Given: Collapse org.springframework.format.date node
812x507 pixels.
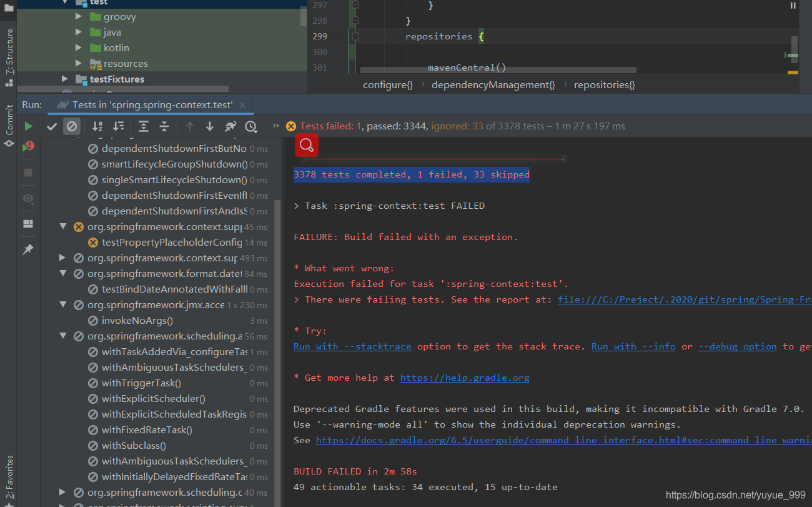Looking at the screenshot, I should pos(63,274).
